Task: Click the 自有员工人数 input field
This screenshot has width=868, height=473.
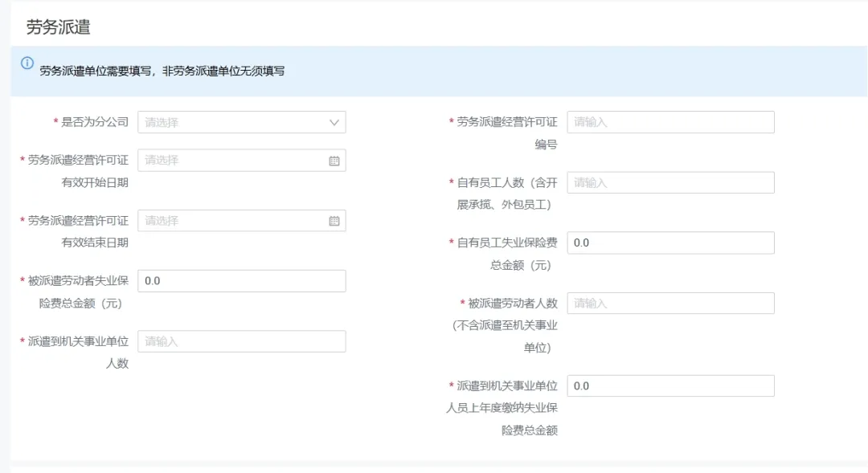Action: [670, 183]
